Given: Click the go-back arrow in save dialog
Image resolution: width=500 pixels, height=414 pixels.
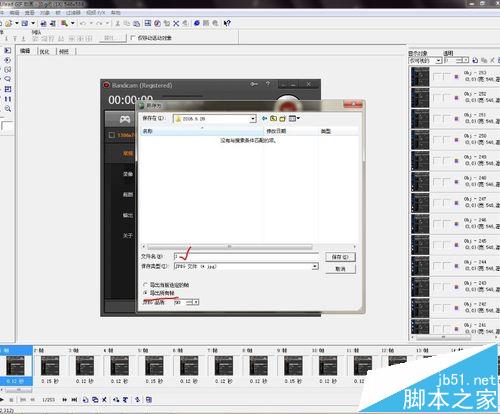Looking at the screenshot, I should (264, 118).
